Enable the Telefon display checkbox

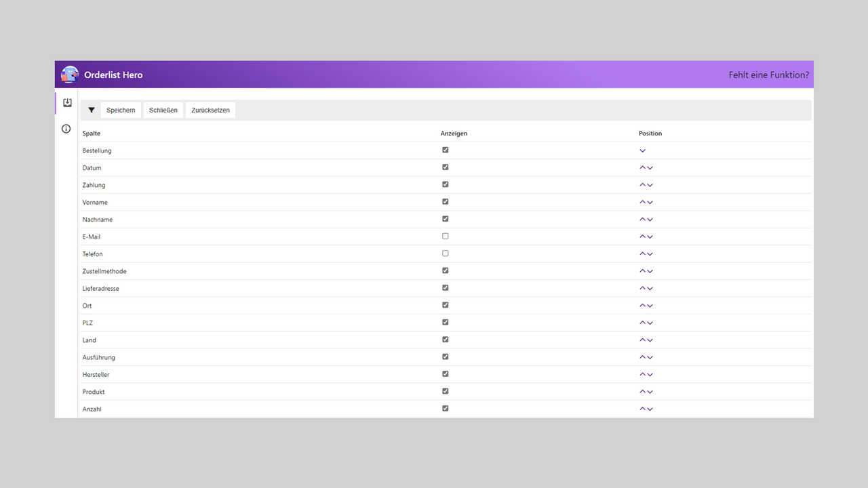pyautogui.click(x=446, y=253)
